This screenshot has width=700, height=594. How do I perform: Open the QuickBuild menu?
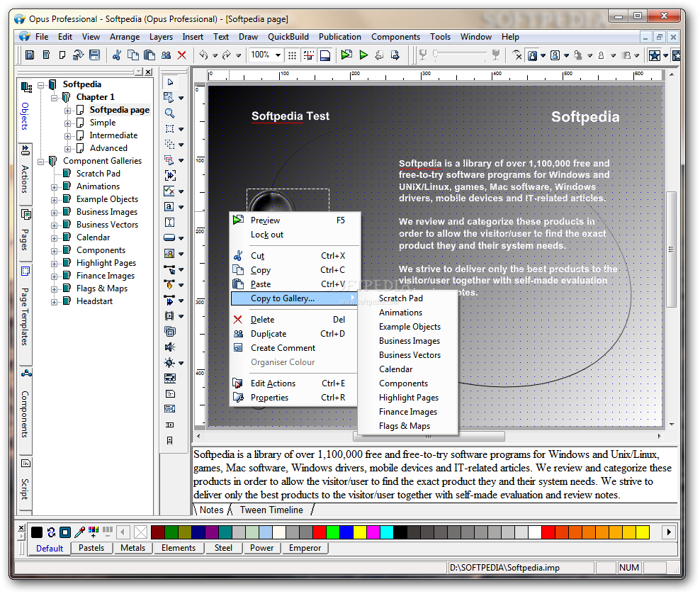click(x=288, y=37)
